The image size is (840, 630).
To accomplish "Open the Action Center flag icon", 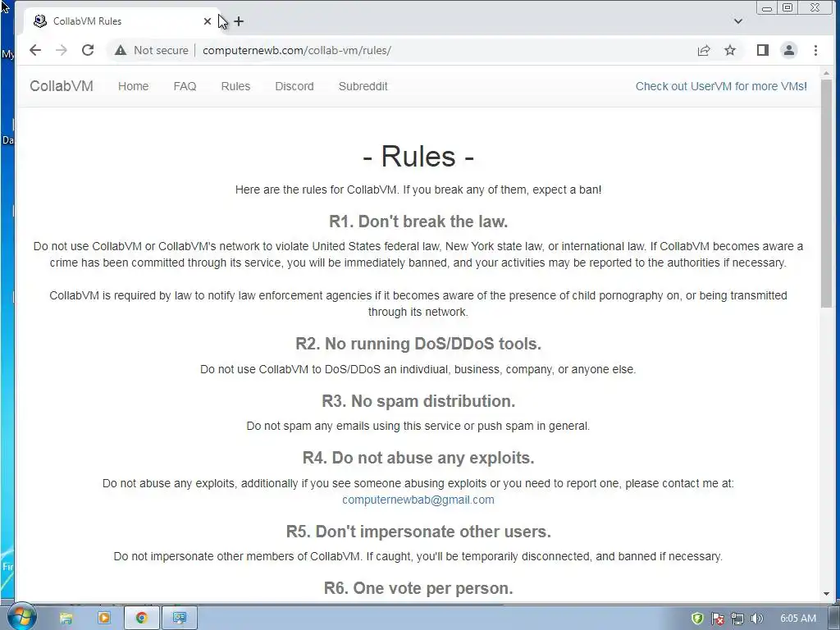I will 717,619.
